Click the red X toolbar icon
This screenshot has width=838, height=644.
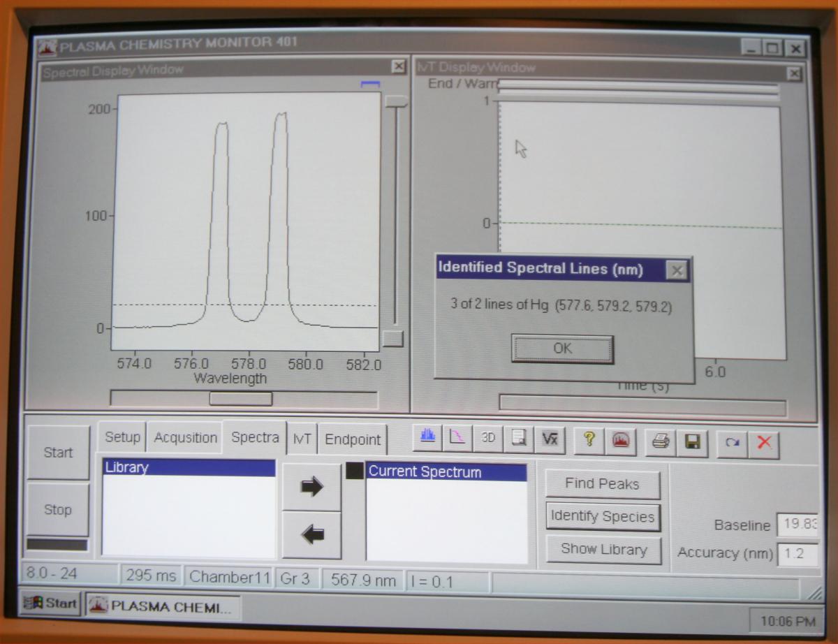coord(764,444)
